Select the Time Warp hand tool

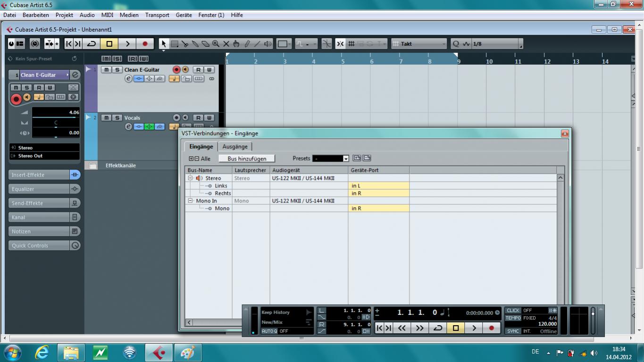pos(236,44)
